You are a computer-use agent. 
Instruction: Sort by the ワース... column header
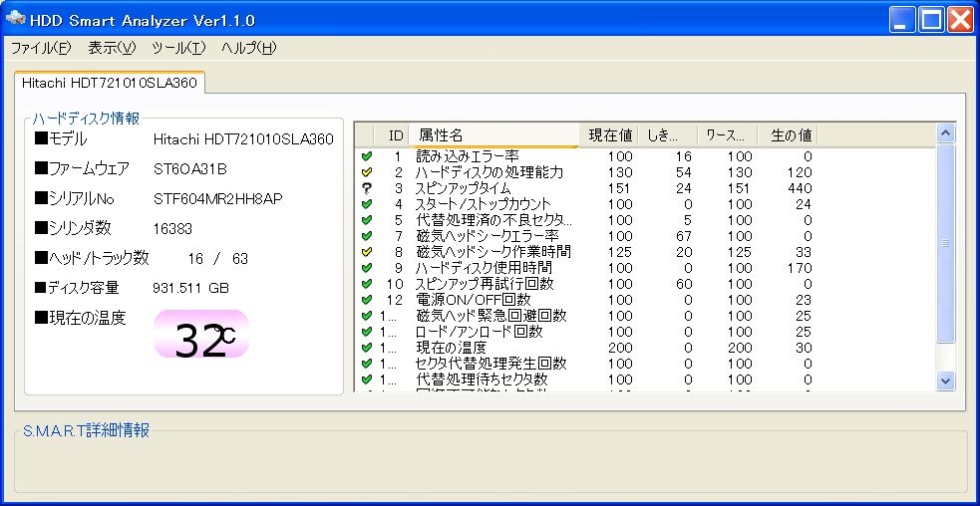coord(727,134)
